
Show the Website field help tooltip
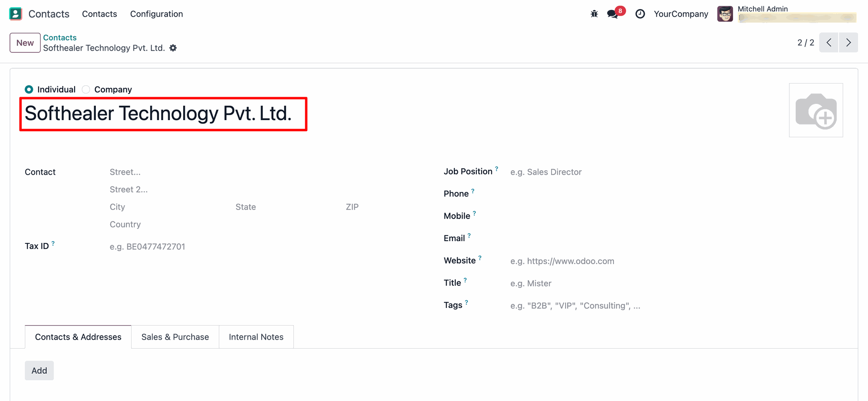point(480,258)
